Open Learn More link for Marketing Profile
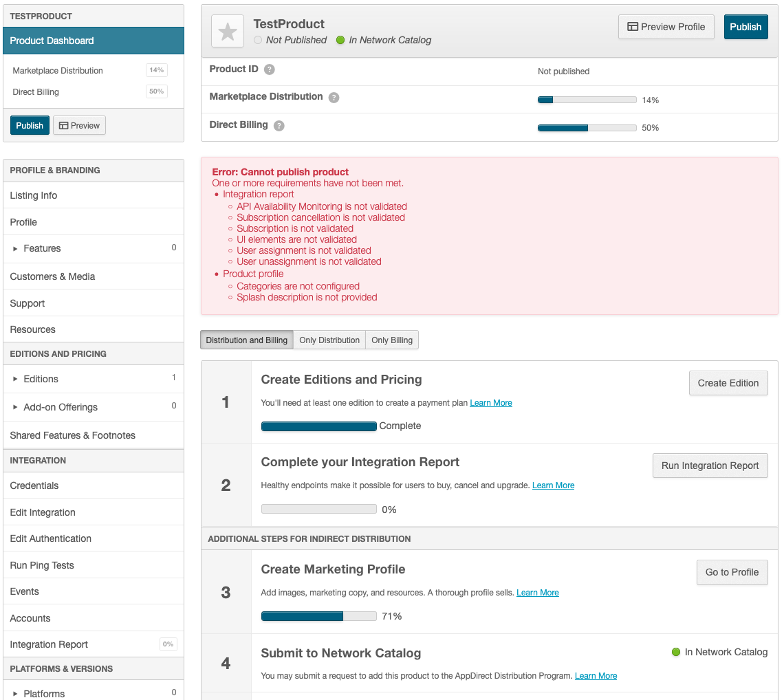Image resolution: width=784 pixels, height=700 pixels. [x=538, y=593]
